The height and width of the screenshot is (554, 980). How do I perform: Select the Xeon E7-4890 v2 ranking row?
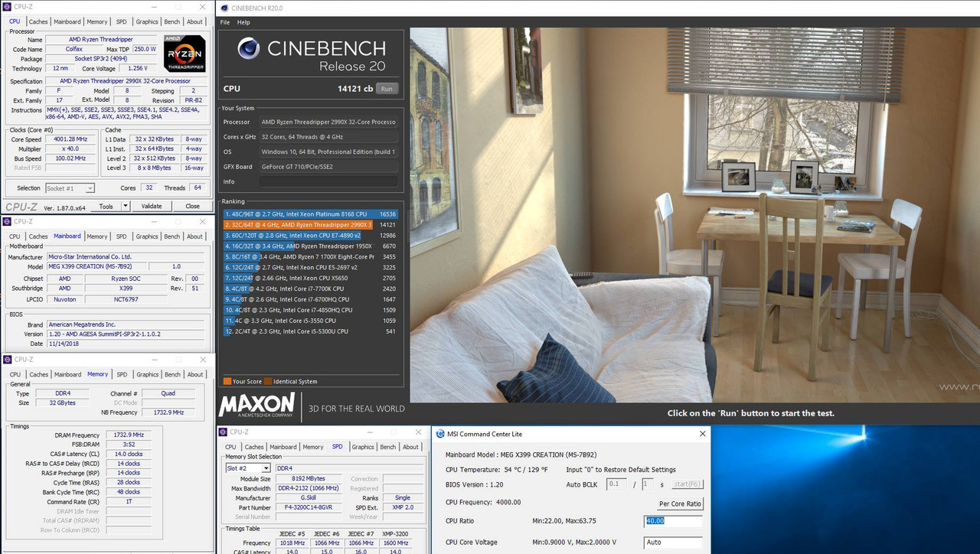coord(310,236)
